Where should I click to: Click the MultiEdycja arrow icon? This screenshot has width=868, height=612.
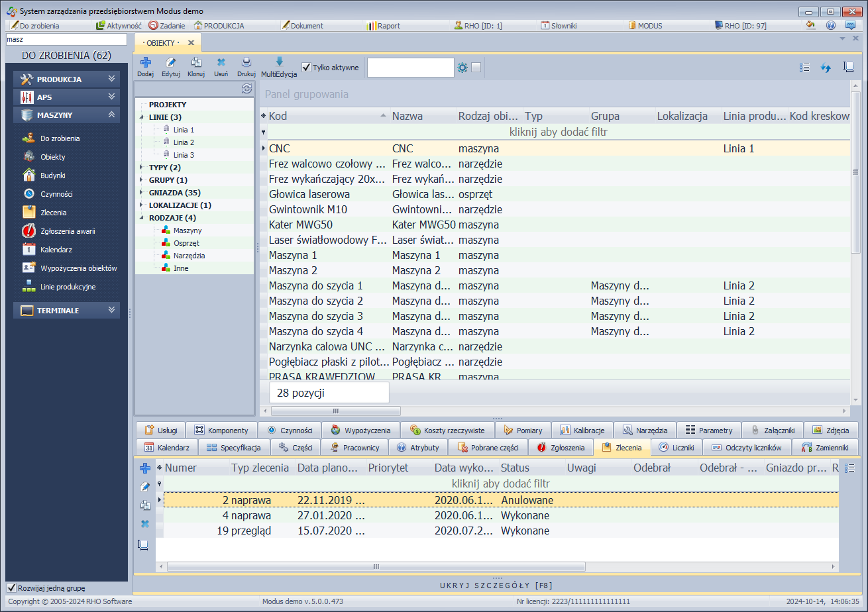(279, 62)
